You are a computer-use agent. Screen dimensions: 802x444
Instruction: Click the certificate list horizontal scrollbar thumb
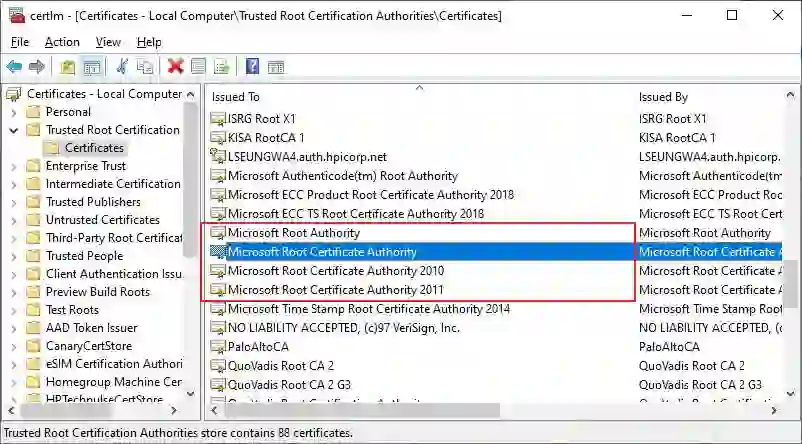coord(362,410)
